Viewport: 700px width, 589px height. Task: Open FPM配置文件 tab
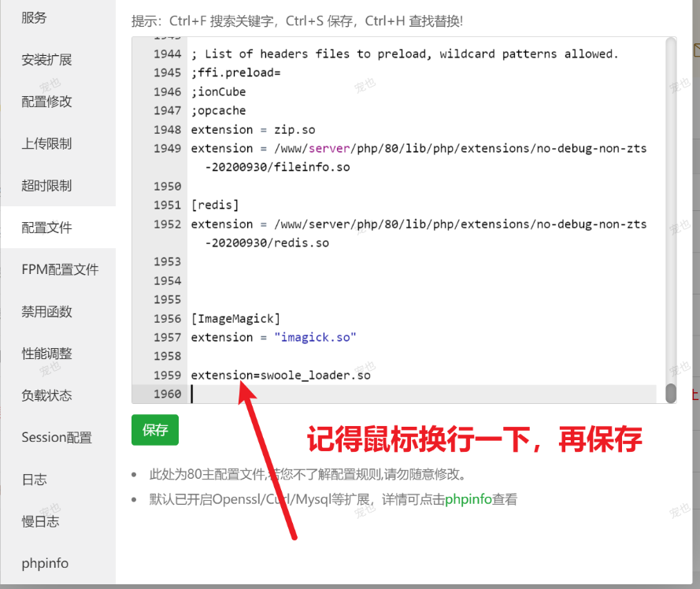pos(58,269)
